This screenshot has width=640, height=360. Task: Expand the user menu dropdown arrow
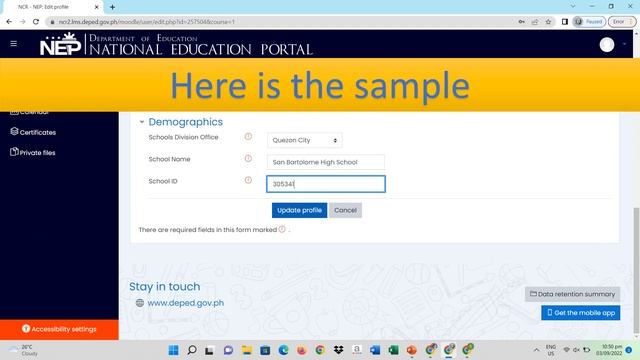pos(624,44)
